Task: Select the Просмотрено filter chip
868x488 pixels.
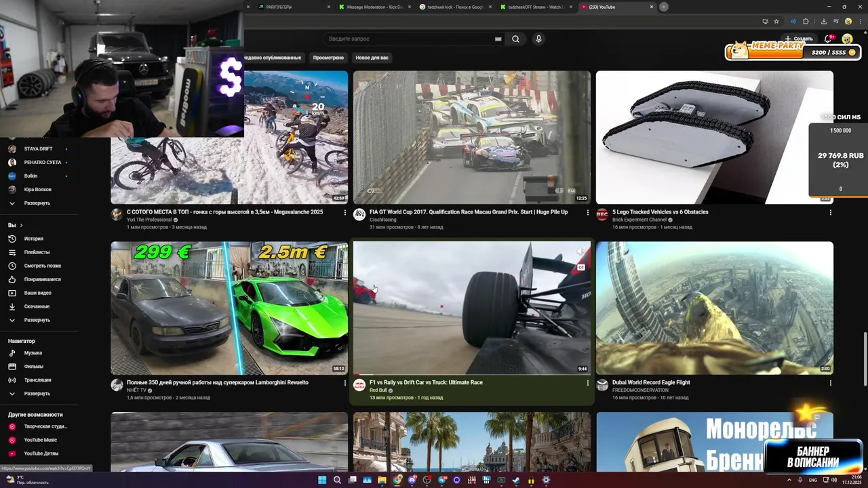Action: point(328,58)
